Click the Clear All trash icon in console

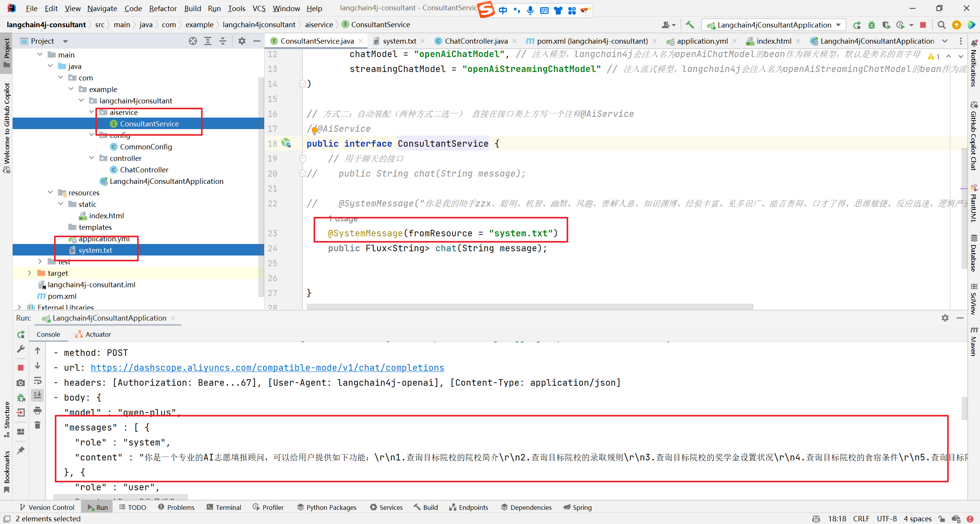click(x=38, y=425)
